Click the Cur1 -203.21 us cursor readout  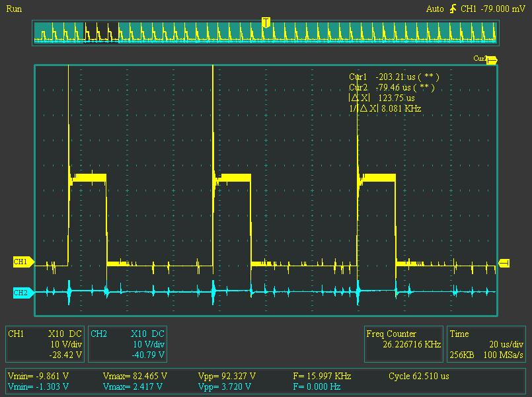pos(394,77)
